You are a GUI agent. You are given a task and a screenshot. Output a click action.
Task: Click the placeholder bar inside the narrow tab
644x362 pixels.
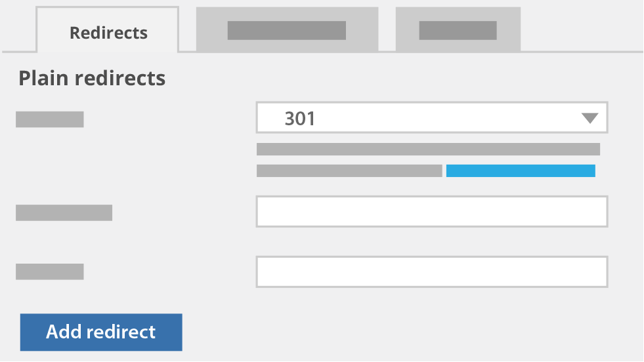click(x=458, y=30)
